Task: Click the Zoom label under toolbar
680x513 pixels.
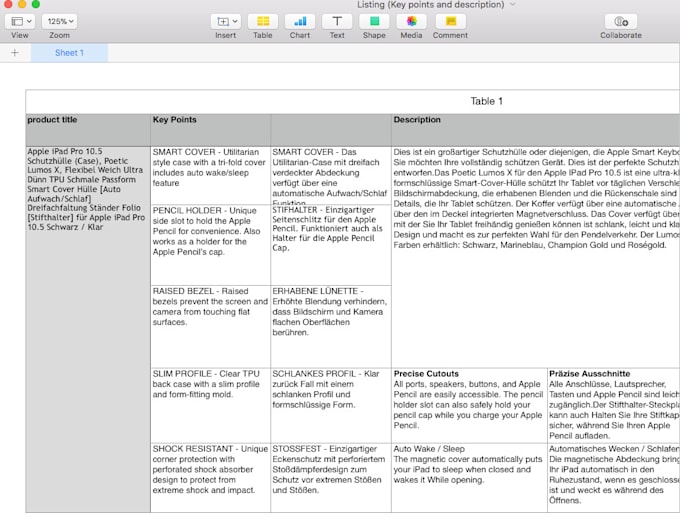Action: [x=59, y=36]
